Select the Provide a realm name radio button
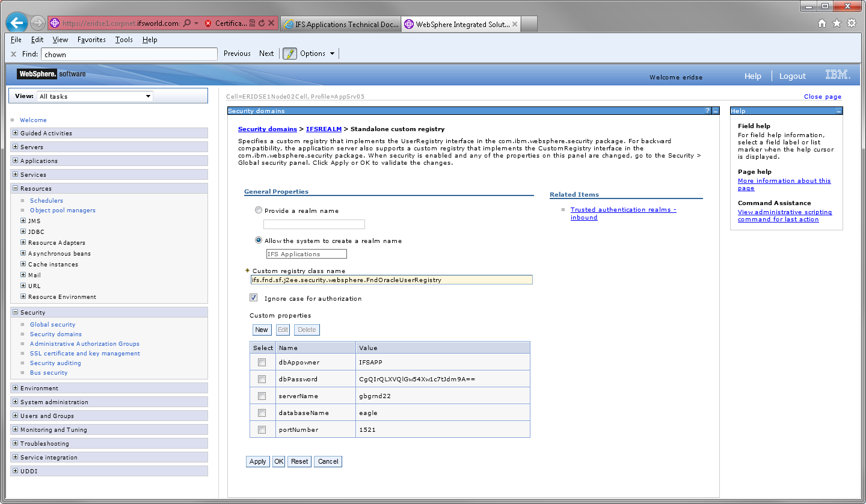Screen dimensions: 866x504 coord(259,210)
